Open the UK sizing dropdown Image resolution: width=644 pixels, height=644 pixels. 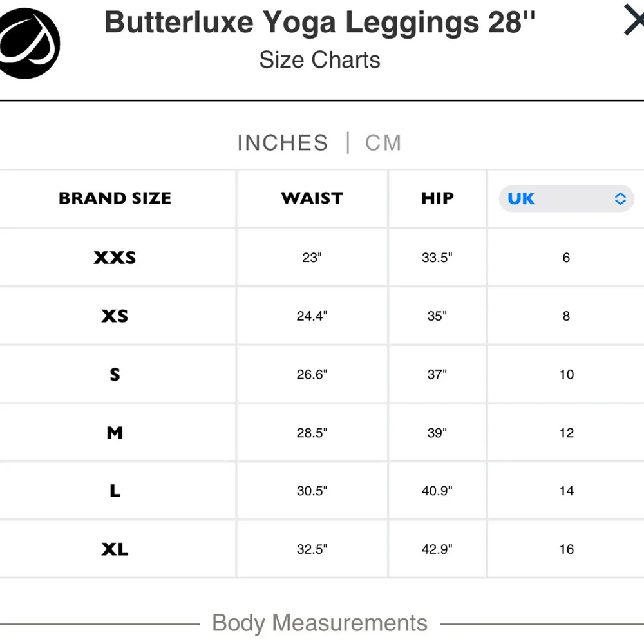[x=565, y=199]
